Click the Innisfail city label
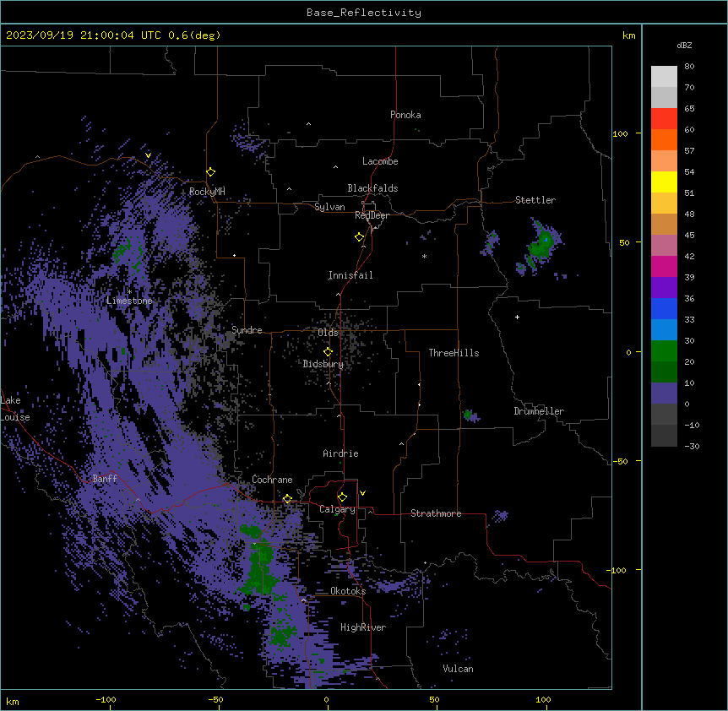This screenshot has height=711, width=728. (x=350, y=275)
